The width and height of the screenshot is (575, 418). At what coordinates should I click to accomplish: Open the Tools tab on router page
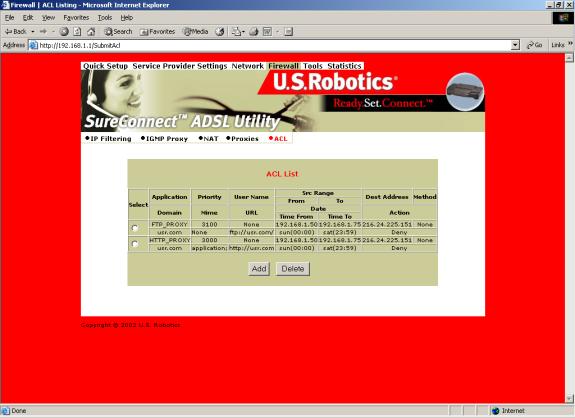(313, 66)
